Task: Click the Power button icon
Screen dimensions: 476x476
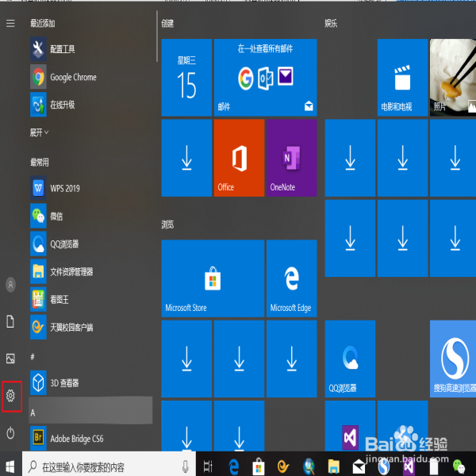Action: coord(10,433)
